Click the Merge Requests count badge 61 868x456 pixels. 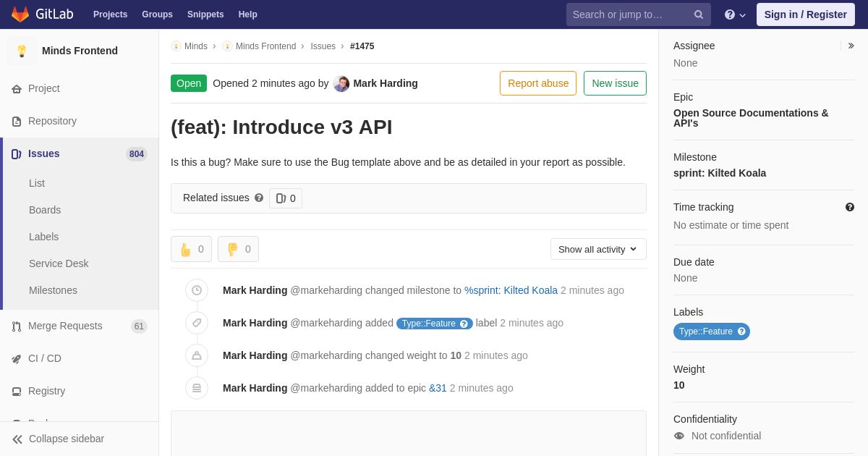[139, 326]
